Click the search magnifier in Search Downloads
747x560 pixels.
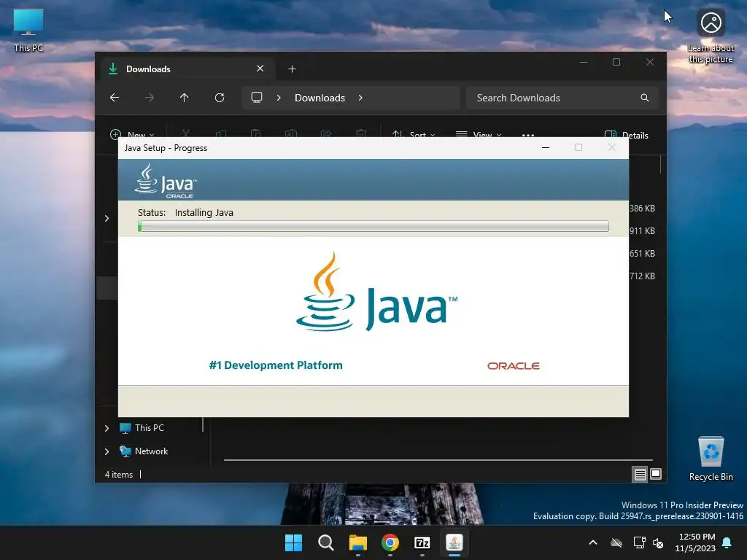[x=645, y=98]
